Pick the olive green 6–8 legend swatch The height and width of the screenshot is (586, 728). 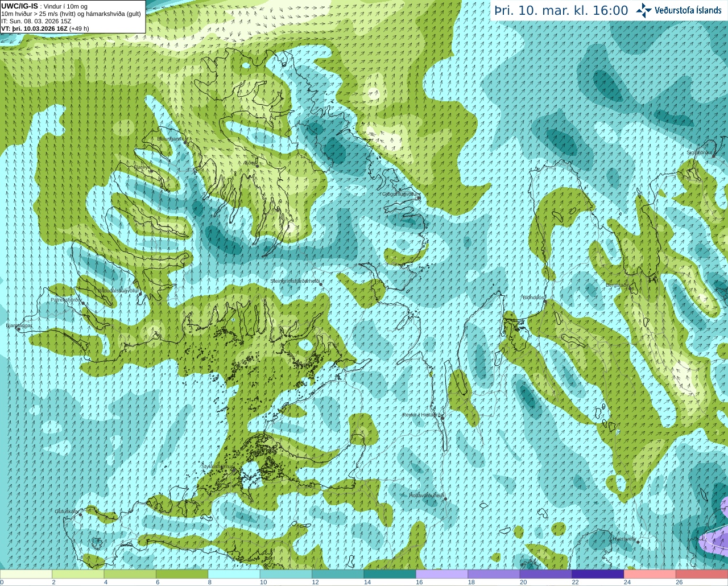tap(182, 574)
